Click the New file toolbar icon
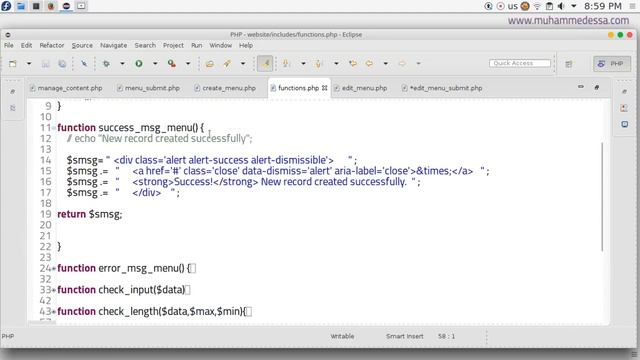Screen dimensions: 640x360 (13, 64)
